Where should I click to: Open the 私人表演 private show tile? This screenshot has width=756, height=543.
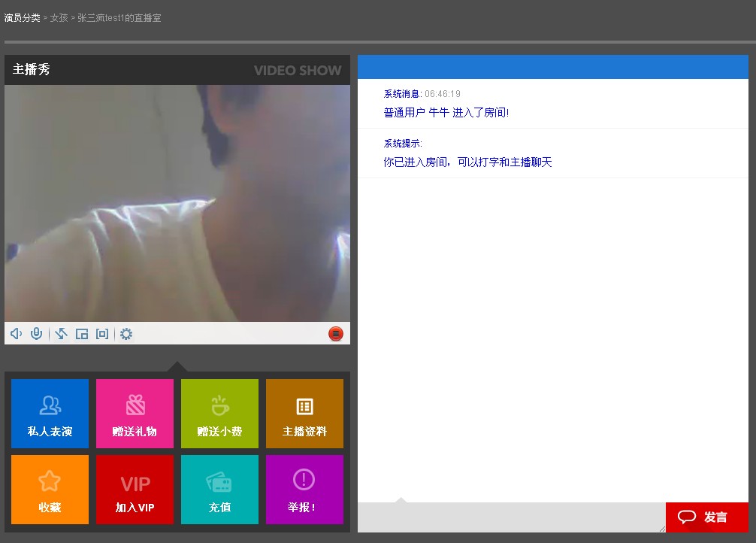pyautogui.click(x=50, y=414)
